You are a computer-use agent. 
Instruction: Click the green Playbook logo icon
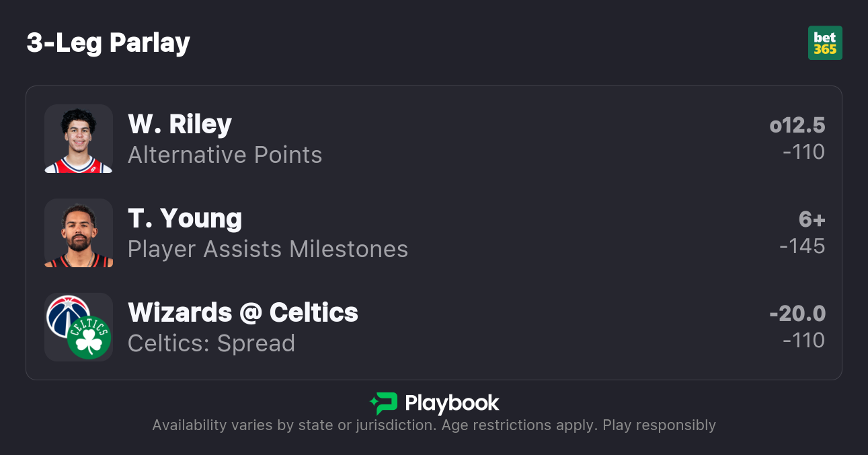click(384, 403)
